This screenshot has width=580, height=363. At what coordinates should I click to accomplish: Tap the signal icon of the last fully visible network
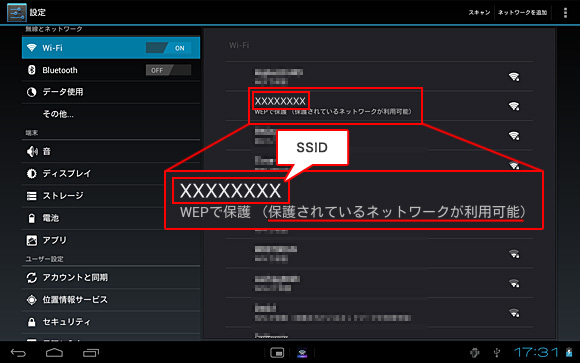[x=514, y=313]
